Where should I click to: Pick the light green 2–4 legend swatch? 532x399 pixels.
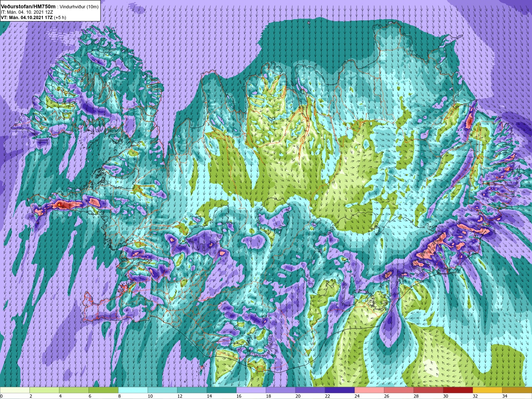pyautogui.click(x=44, y=390)
